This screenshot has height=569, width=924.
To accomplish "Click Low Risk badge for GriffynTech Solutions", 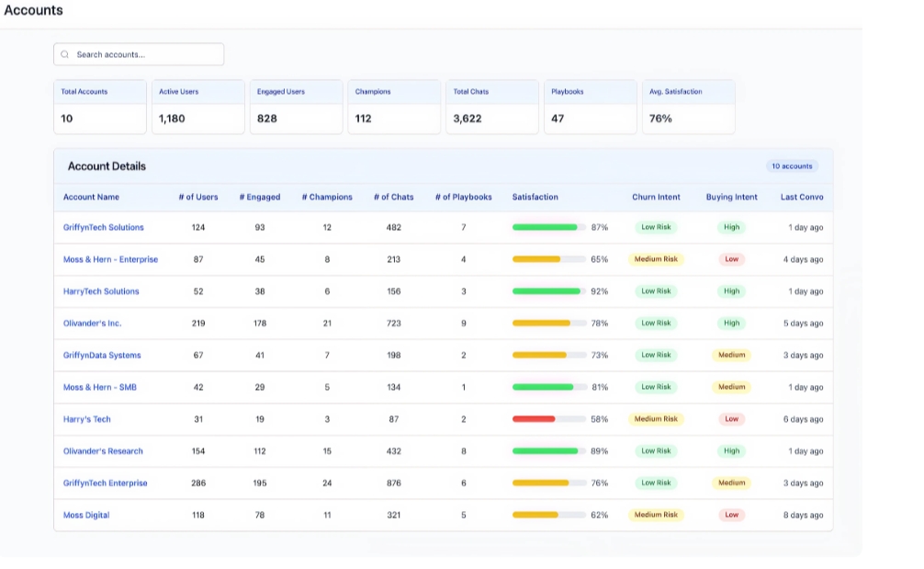I will point(656,227).
